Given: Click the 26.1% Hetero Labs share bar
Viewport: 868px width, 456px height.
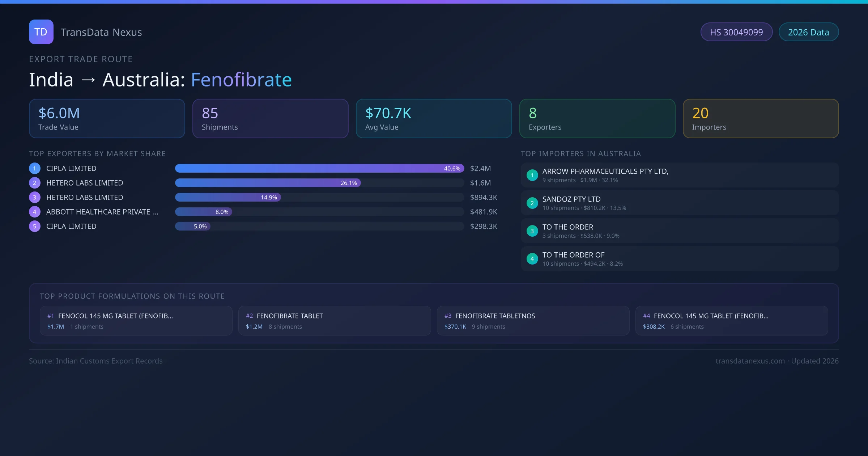Looking at the screenshot, I should [268, 183].
